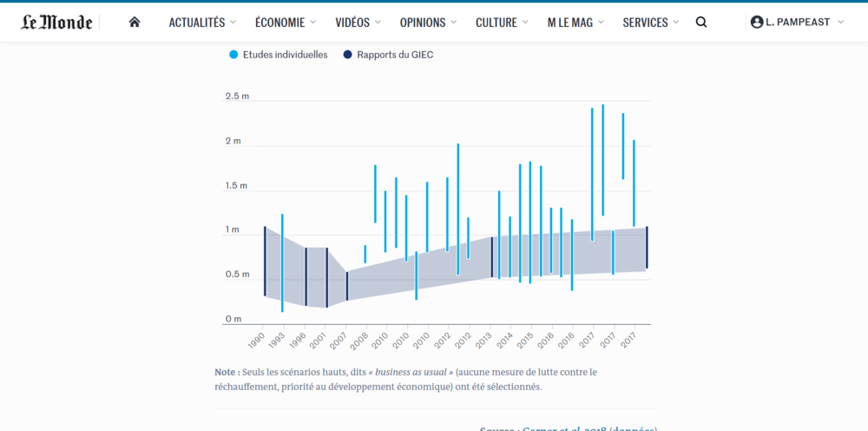Viewport: 868px width, 431px height.
Task: Toggle the Rapports du GIEC legend series
Action: coord(388,55)
